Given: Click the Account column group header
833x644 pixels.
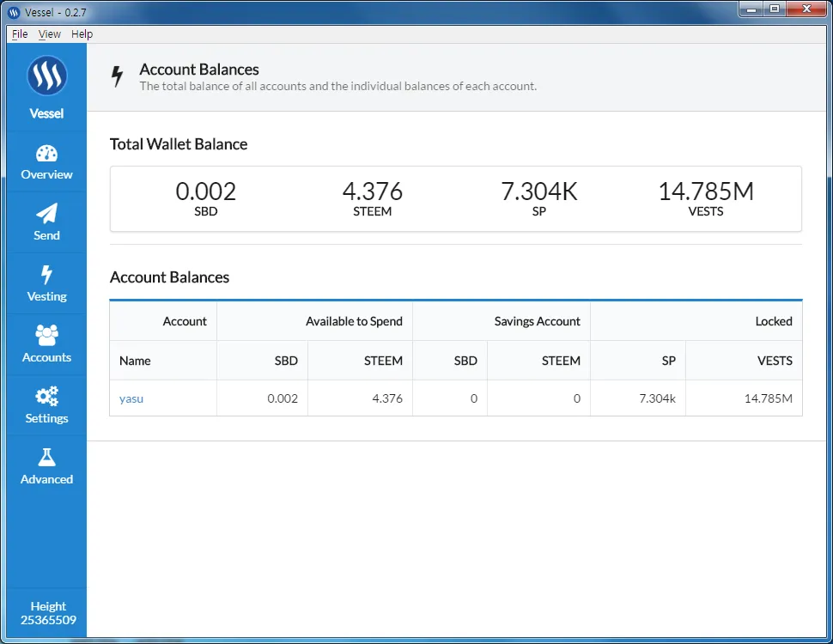Looking at the screenshot, I should pos(163,321).
